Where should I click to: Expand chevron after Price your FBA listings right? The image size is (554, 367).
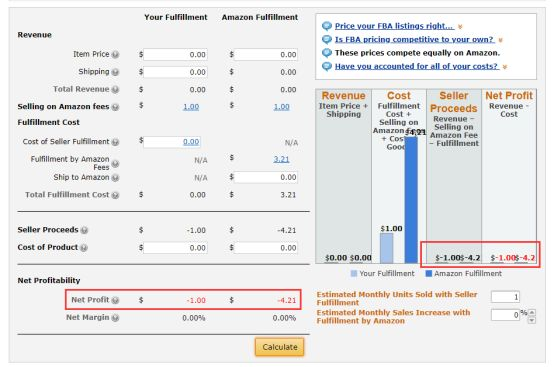460,27
